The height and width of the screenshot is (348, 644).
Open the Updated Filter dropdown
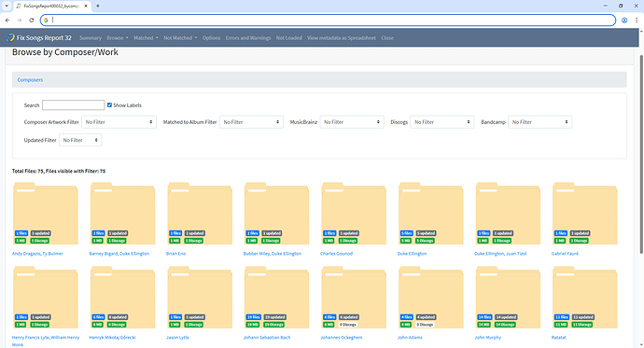(x=80, y=140)
